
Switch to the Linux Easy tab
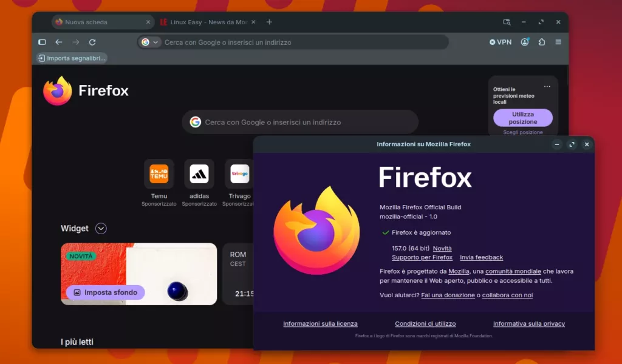click(208, 22)
